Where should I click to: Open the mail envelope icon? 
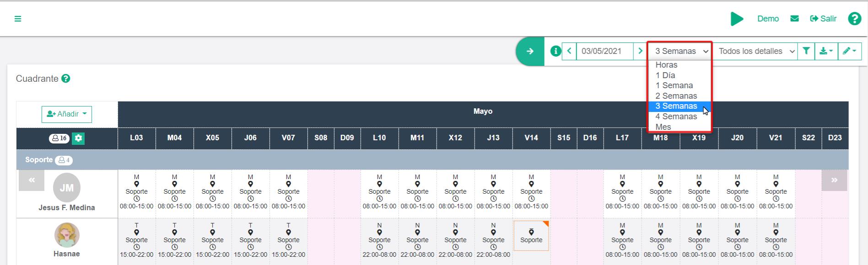[794, 19]
